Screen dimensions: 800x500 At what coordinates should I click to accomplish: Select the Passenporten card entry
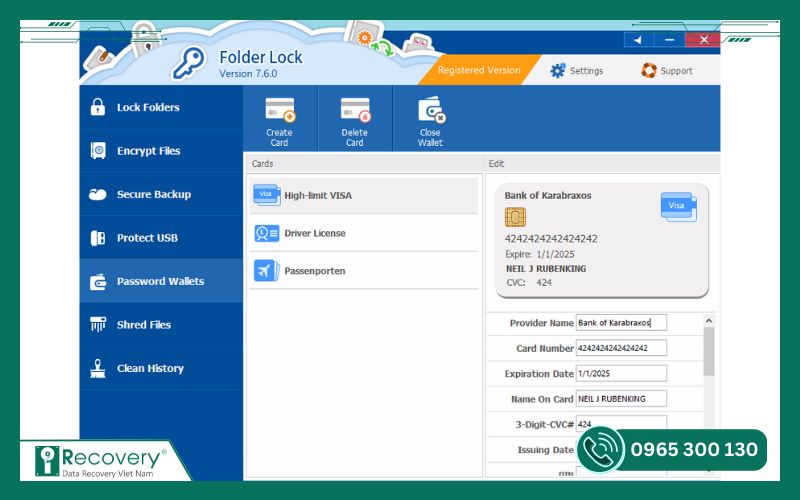[364, 271]
